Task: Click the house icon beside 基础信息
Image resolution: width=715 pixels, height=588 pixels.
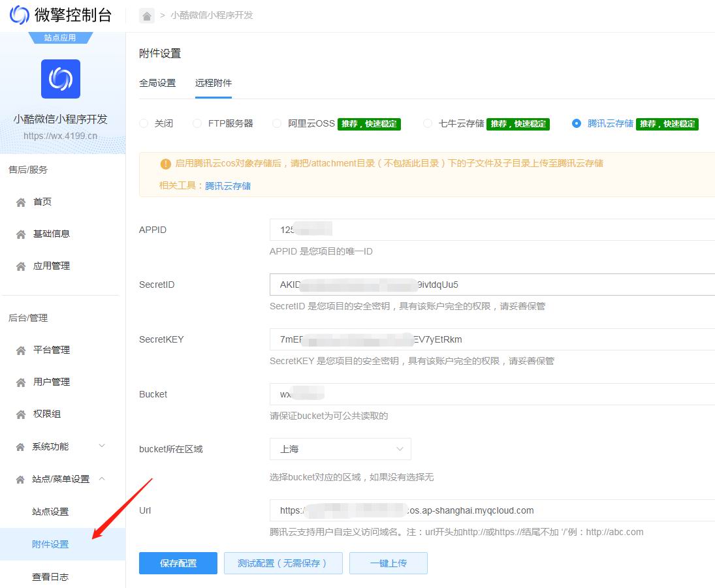Action: (x=20, y=234)
